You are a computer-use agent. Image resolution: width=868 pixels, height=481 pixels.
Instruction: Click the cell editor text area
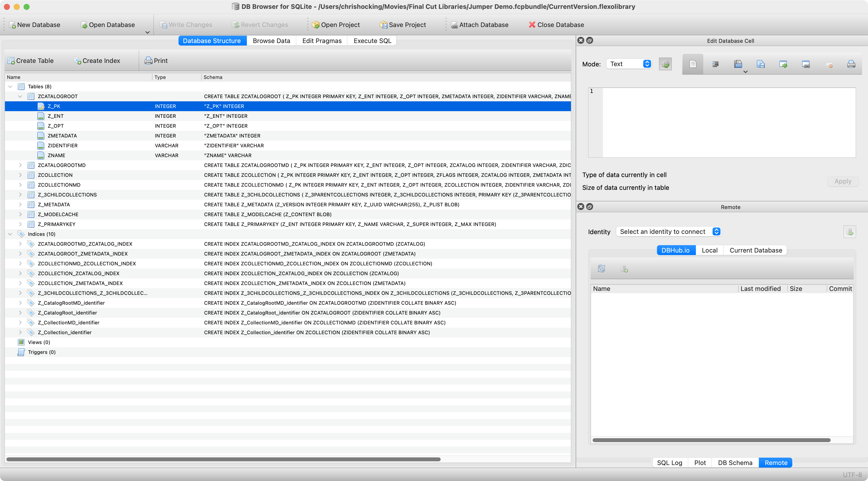[728, 122]
